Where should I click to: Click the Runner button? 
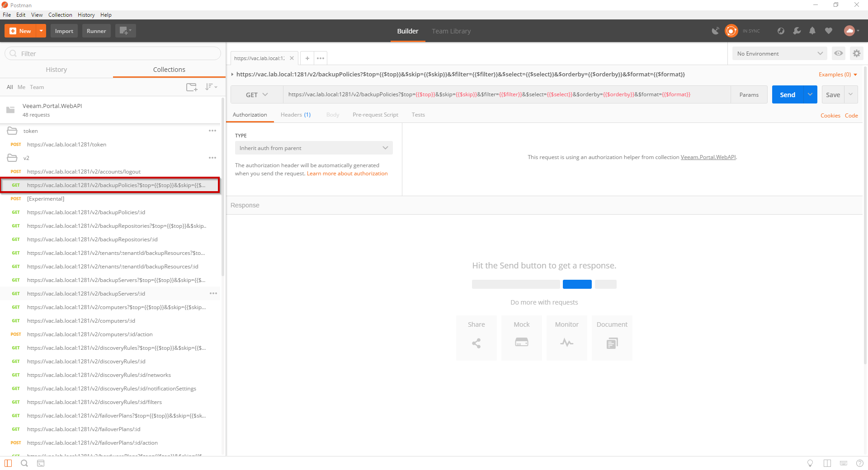point(96,31)
